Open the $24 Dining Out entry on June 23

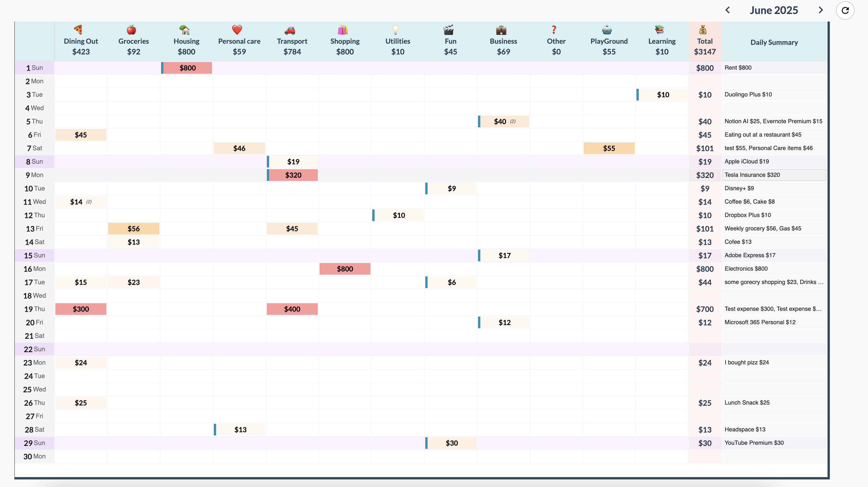81,363
